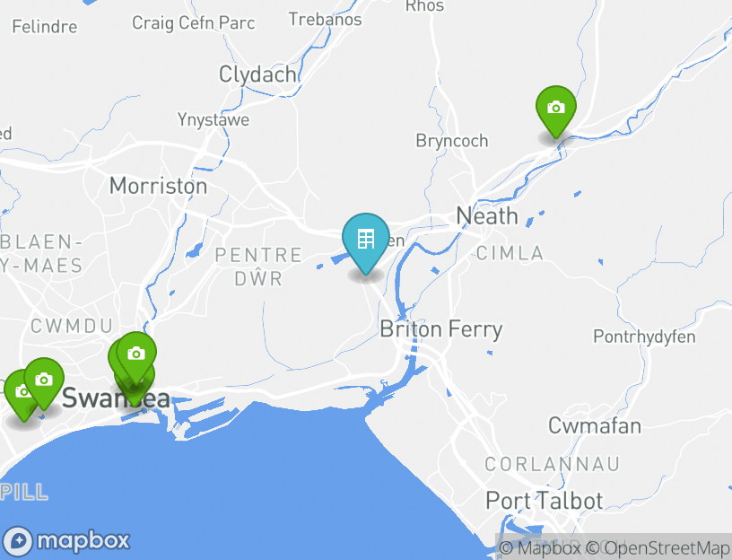Click the Port Talbot town label

545,501
